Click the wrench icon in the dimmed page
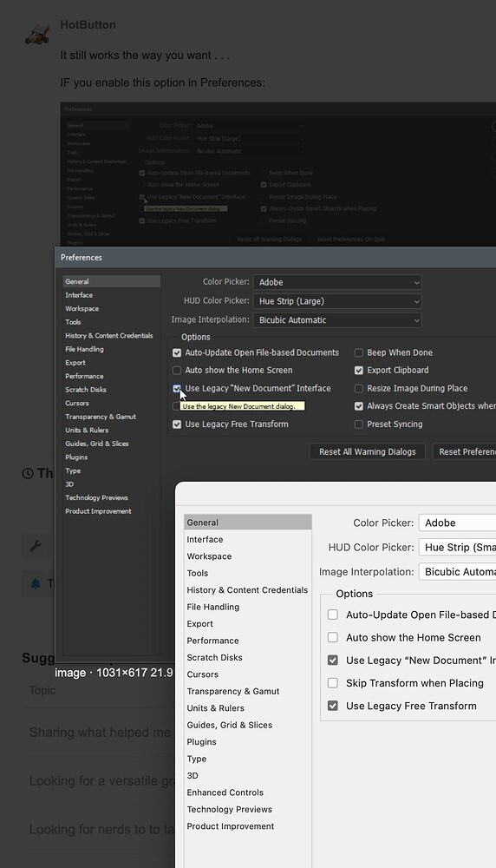Screen dimensions: 496x868 point(36,546)
